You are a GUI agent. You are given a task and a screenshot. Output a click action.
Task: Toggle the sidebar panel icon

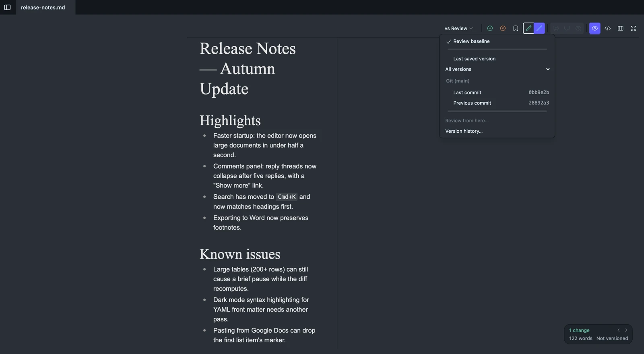(x=7, y=7)
